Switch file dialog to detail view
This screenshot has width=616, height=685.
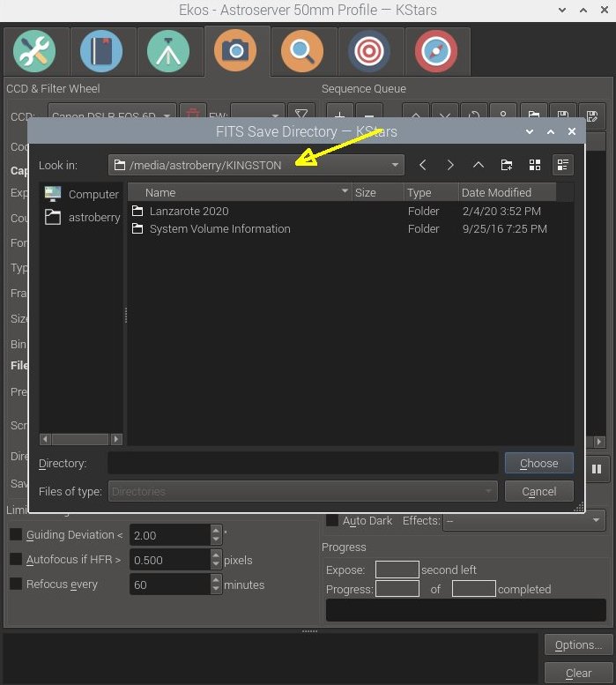(x=563, y=165)
